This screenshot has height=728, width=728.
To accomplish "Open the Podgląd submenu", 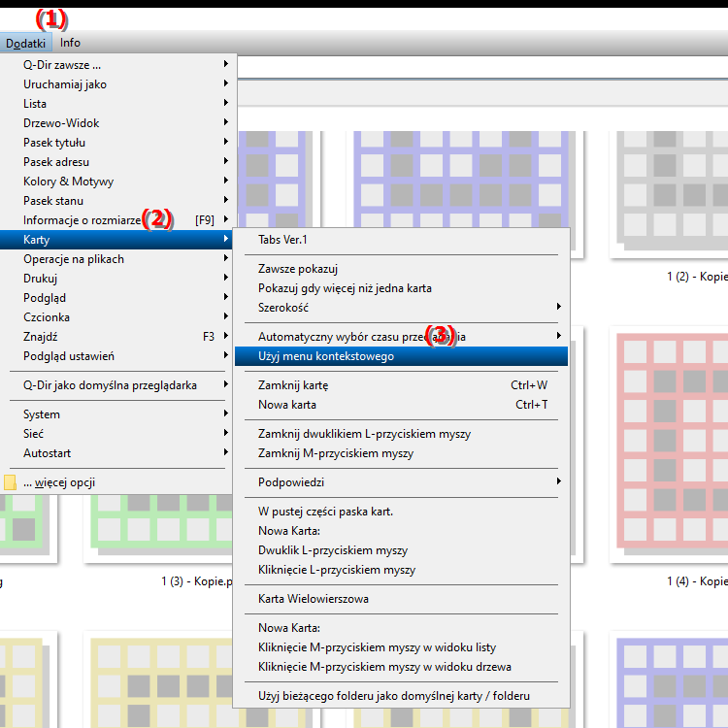I will pyautogui.click(x=118, y=298).
